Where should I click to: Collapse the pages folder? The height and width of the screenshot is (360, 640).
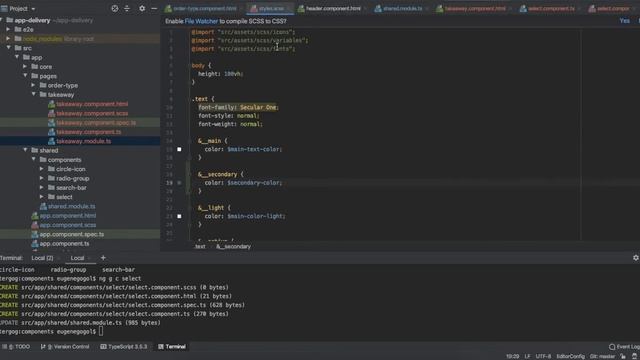(x=25, y=76)
